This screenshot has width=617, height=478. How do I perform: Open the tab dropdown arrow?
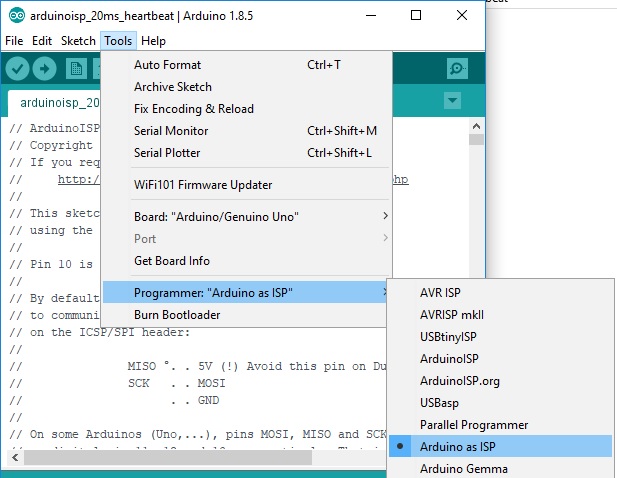coord(453,100)
